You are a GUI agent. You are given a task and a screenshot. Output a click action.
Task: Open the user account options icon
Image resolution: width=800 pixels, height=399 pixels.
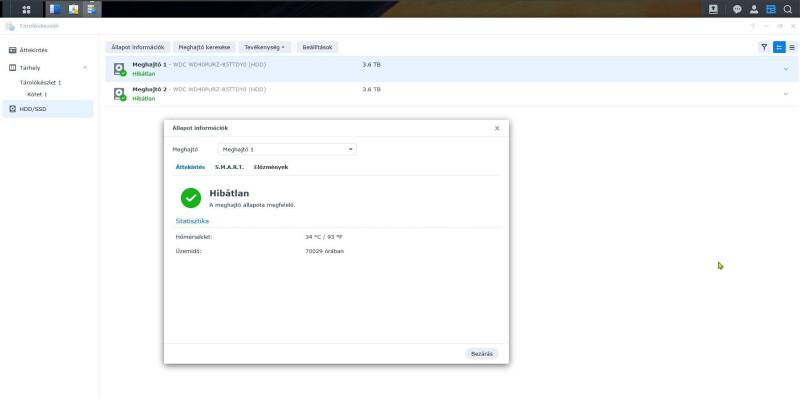point(754,9)
